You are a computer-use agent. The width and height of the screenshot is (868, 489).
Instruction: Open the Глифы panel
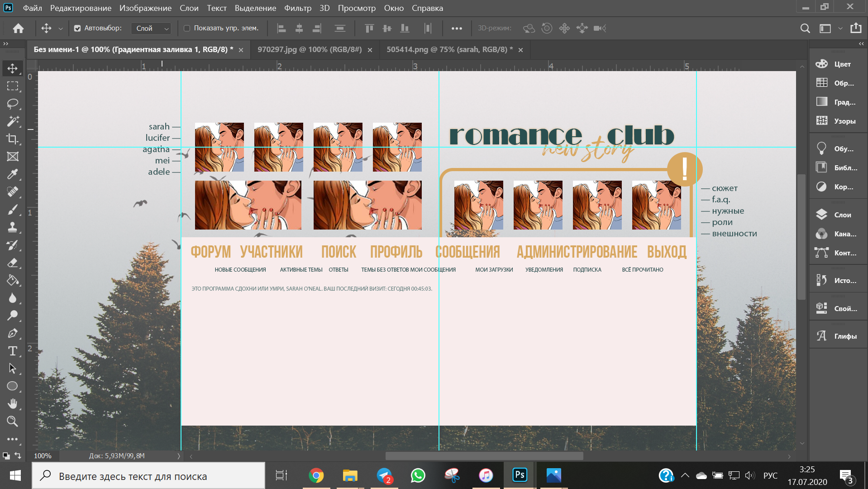pos(838,336)
